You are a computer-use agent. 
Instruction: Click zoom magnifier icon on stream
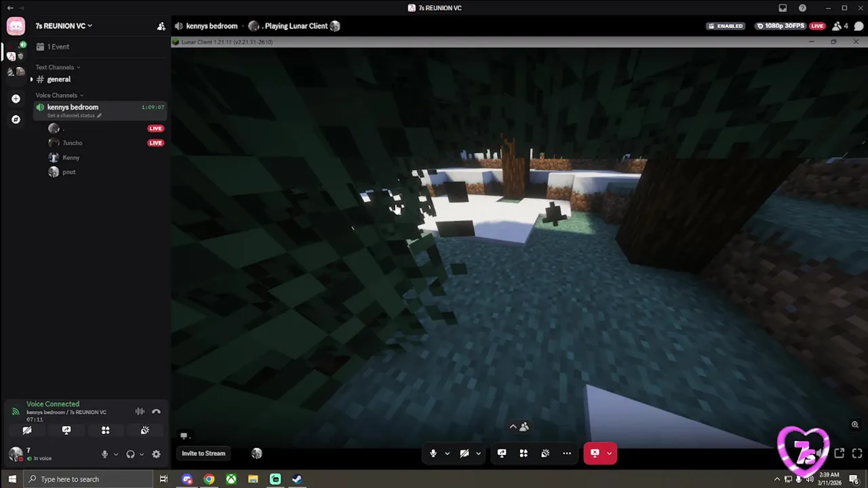(x=855, y=425)
